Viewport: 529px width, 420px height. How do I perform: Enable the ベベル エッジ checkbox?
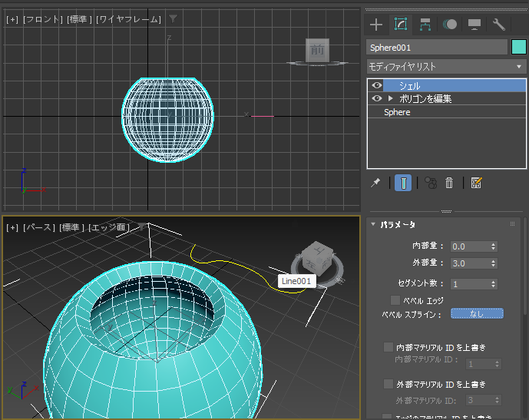(x=395, y=300)
